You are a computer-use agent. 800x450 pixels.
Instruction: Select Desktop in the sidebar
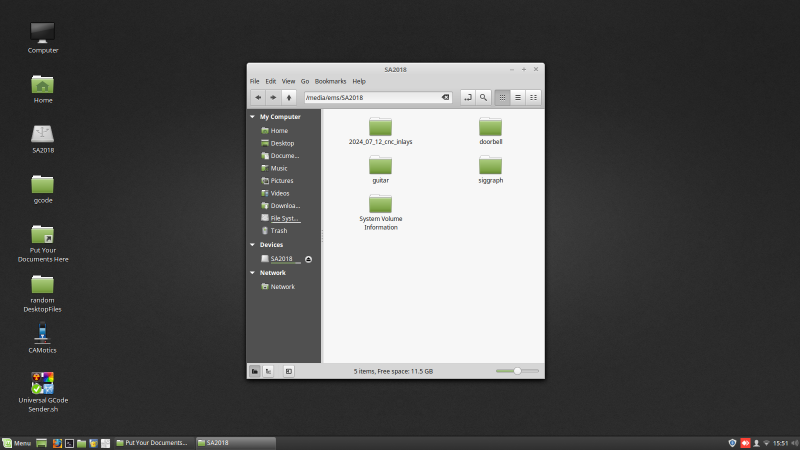pyautogui.click(x=282, y=143)
